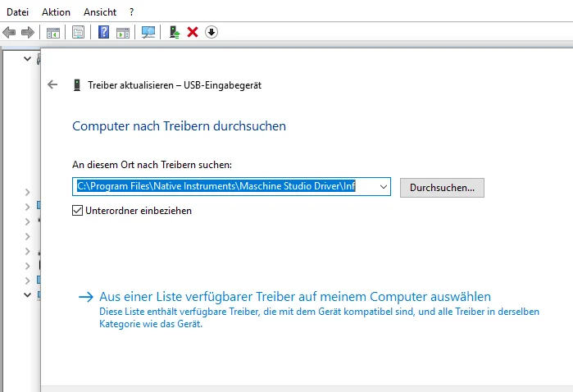Click the Treiber aktualisieren – USB-Eingabegerät title
This screenshot has height=392, width=573.
click(175, 85)
